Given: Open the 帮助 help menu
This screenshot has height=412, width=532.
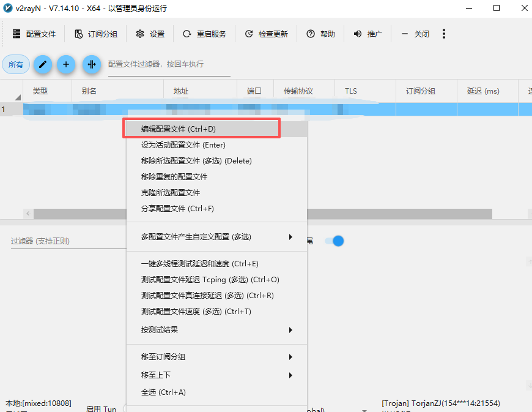Looking at the screenshot, I should point(321,34).
